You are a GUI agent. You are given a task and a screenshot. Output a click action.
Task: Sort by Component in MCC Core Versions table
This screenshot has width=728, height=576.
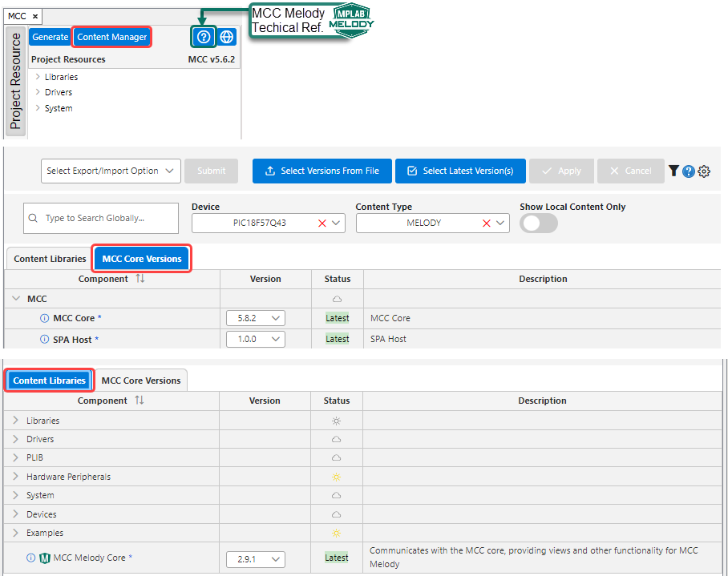coord(140,278)
